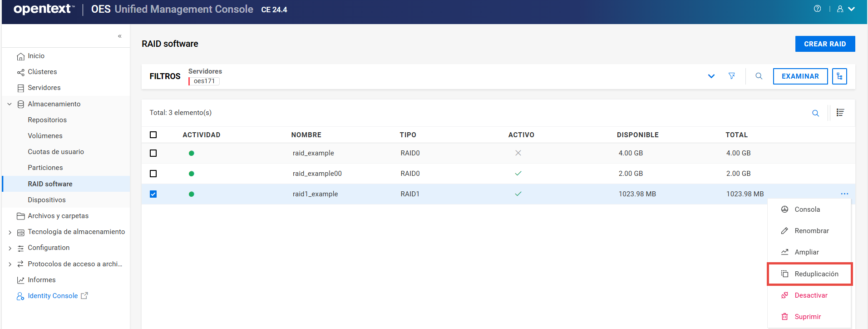
Task: Expand Tecnología de almacenamiento section
Action: pyautogui.click(x=10, y=232)
